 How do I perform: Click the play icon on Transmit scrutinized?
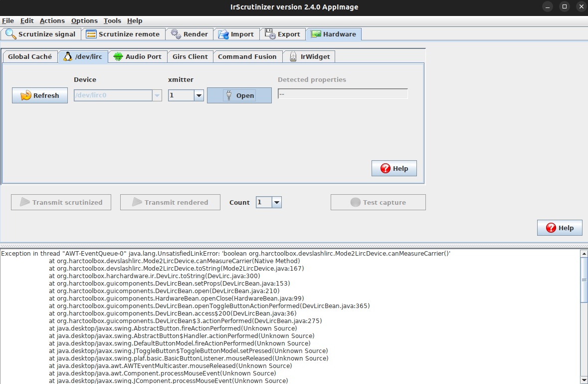coord(25,202)
